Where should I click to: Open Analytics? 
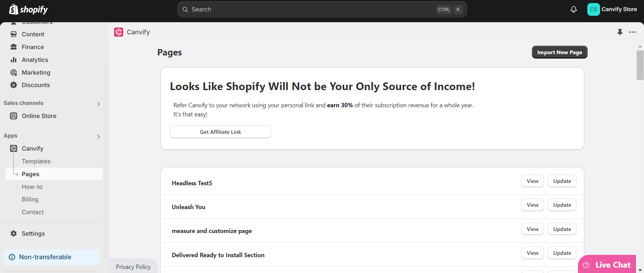35,60
